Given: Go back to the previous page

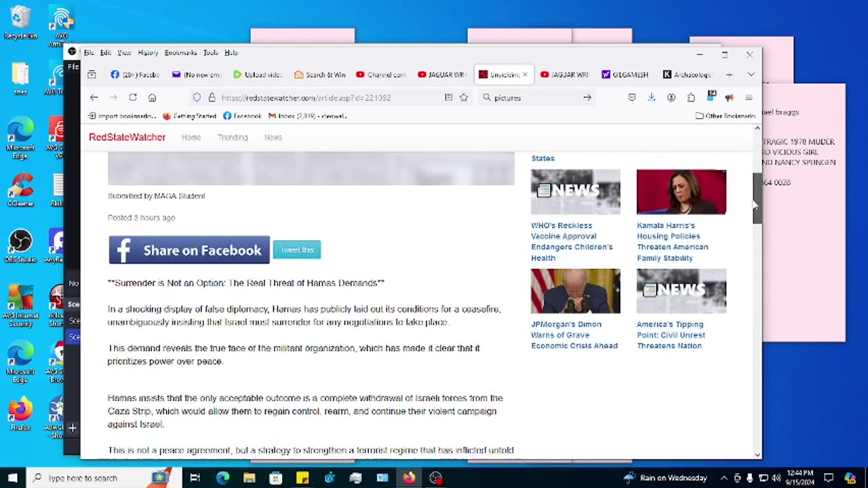Looking at the screenshot, I should [x=94, y=98].
